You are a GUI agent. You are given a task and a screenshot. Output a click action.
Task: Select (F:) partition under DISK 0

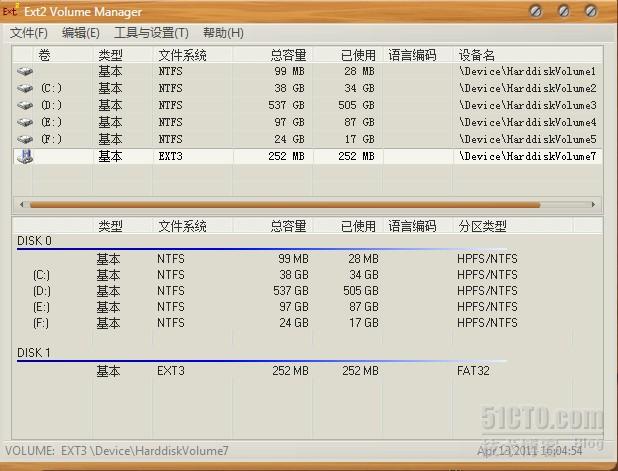click(x=41, y=323)
